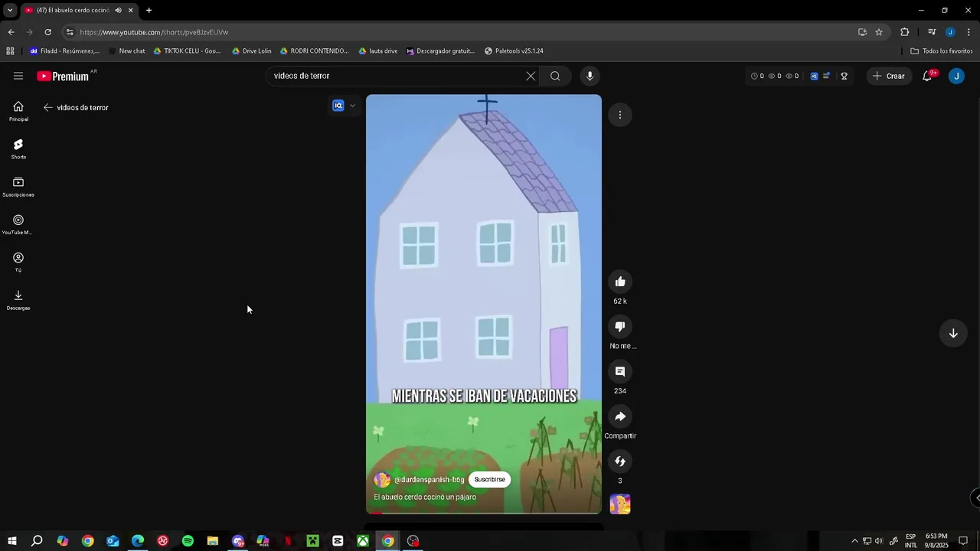Show hidden system tray icons chevron
The width and height of the screenshot is (980, 551).
854,541
